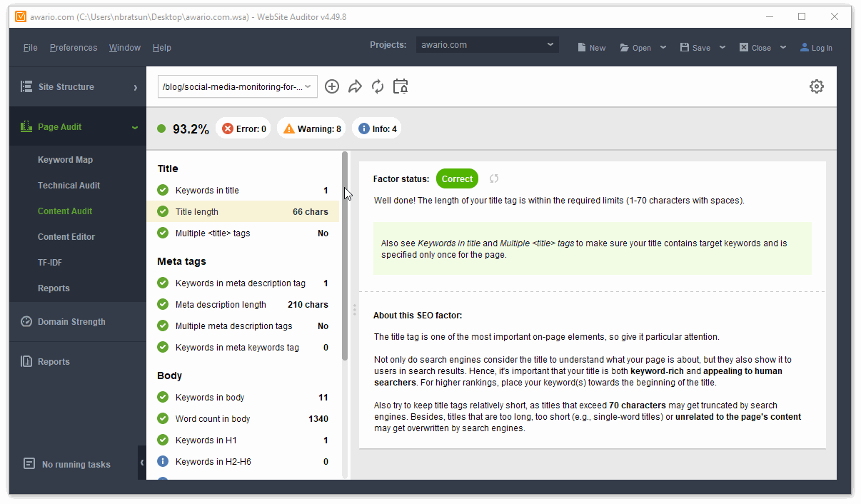Click the Domain Strength gauge icon
The width and height of the screenshot is (861, 504).
pos(26,321)
